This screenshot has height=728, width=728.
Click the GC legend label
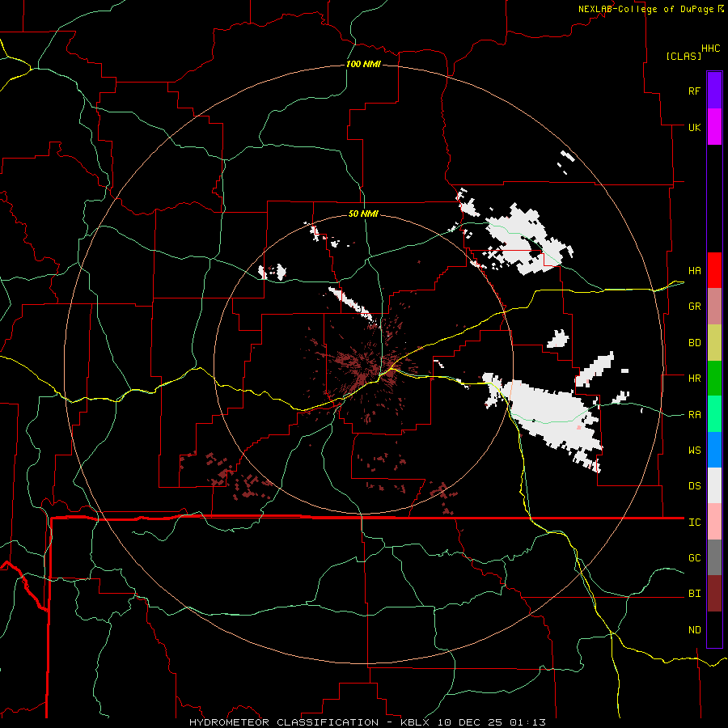tap(694, 558)
